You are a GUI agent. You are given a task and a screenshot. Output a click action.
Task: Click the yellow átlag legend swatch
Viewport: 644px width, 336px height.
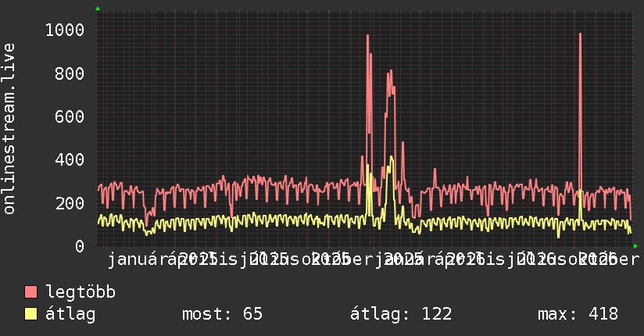click(x=30, y=314)
